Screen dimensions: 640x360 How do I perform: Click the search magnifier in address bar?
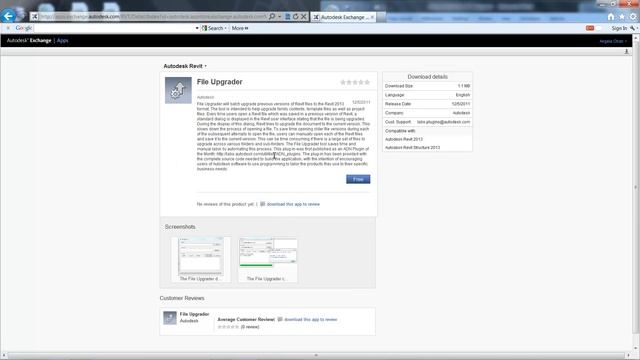(272, 16)
